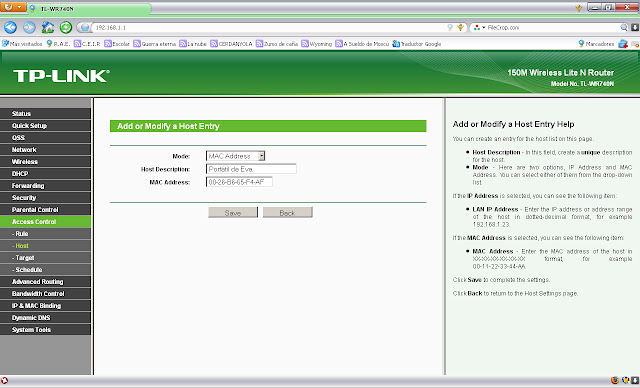
Task: Open Bandwidth Control menu item
Action: click(45, 294)
